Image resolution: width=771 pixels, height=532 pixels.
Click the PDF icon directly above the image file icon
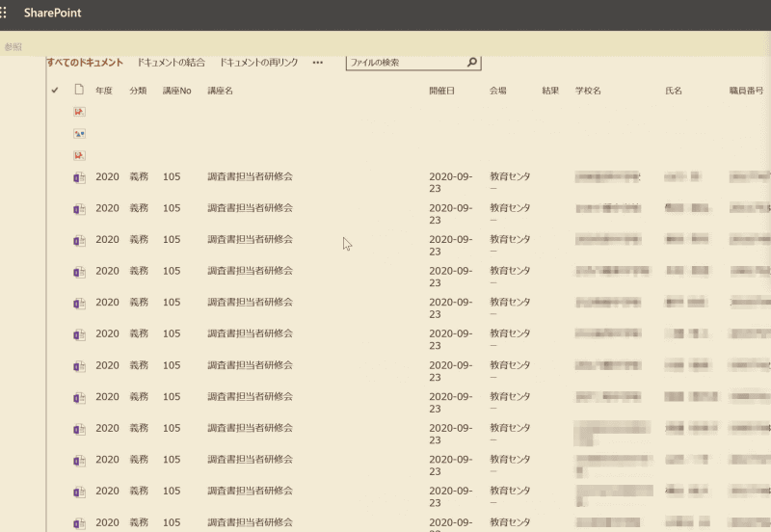click(79, 112)
